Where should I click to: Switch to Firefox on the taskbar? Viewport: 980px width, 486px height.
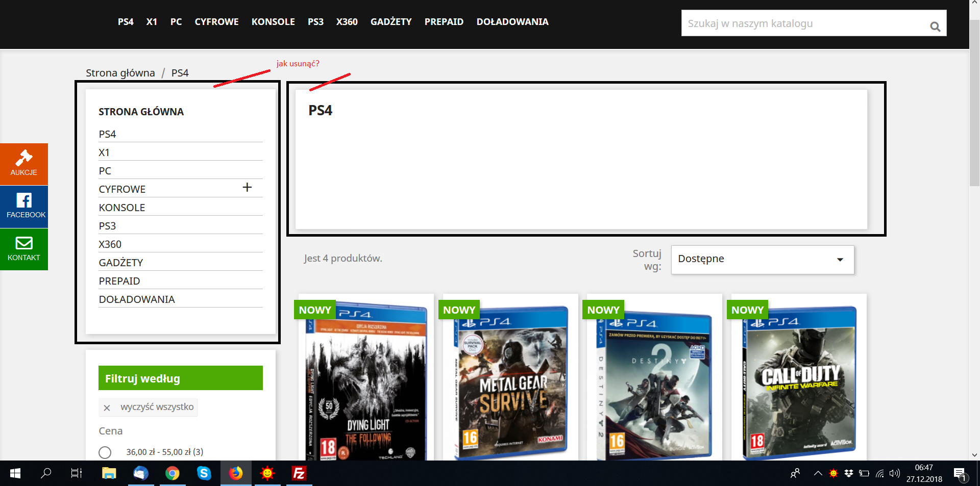235,473
